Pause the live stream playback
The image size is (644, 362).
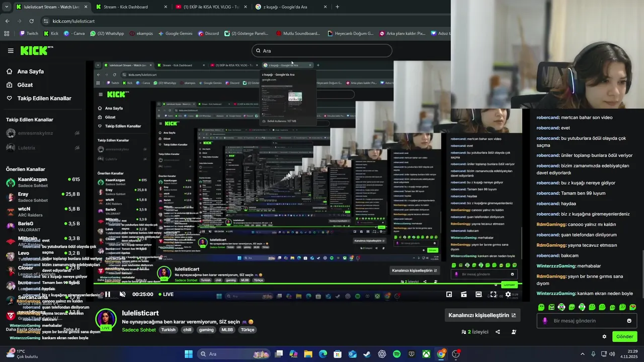(x=107, y=294)
